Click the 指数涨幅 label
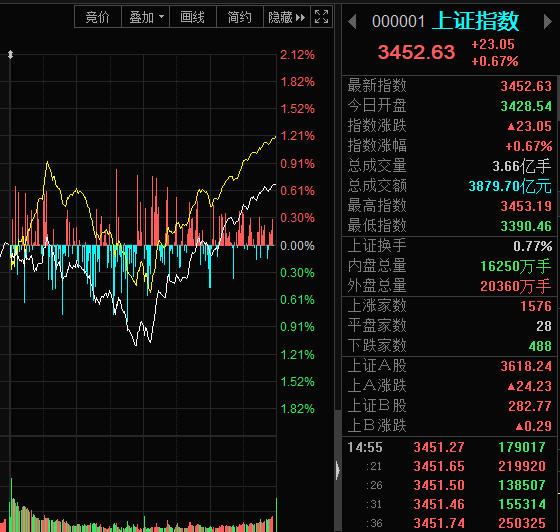Screen dimensions: 560x532 pyautogui.click(x=377, y=146)
